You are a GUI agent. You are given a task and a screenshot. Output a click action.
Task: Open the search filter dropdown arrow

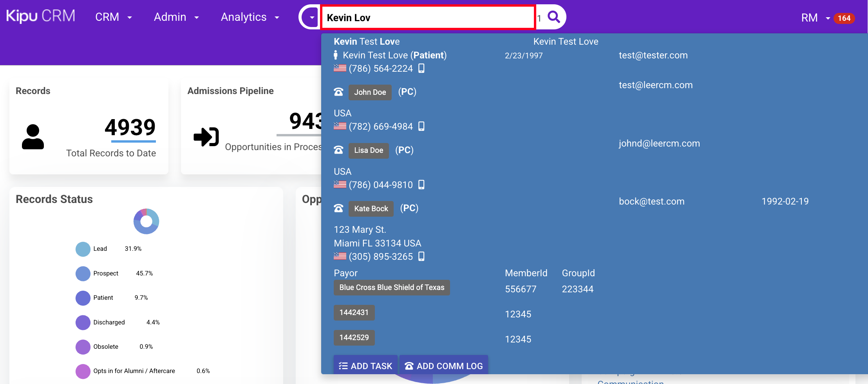[312, 17]
